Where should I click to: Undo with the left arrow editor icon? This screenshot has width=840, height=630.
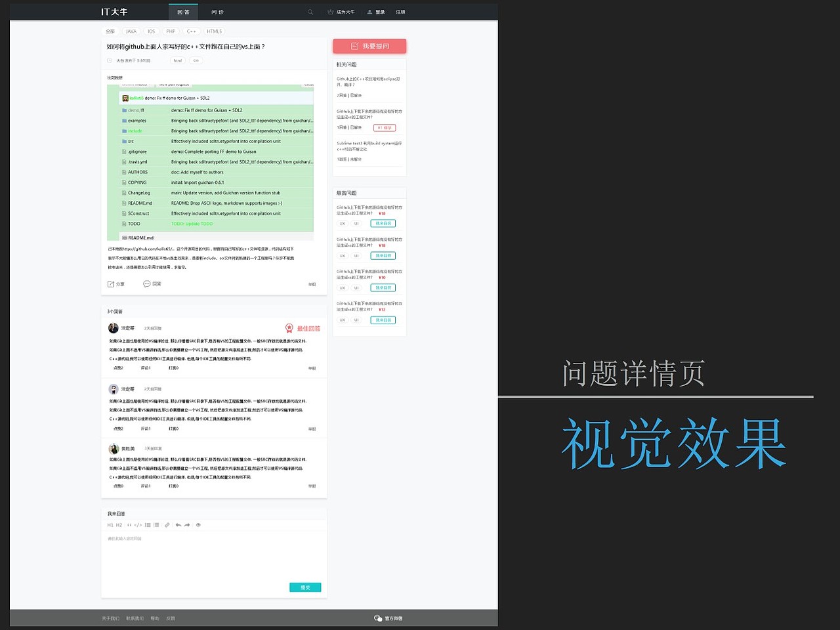pos(178,525)
